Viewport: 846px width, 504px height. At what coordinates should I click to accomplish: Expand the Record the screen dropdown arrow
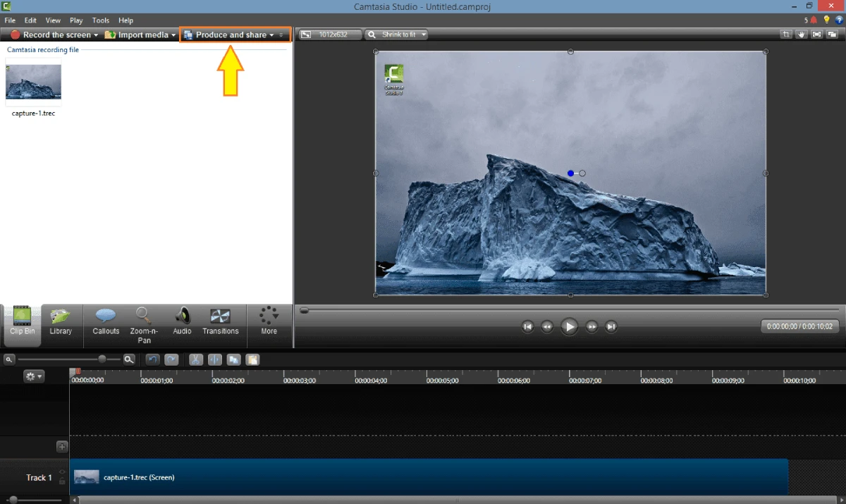click(x=96, y=35)
